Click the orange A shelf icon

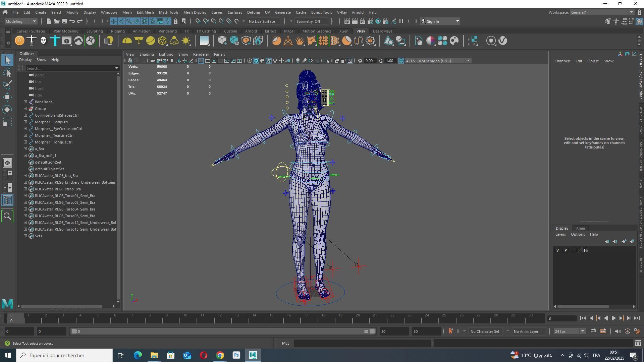pos(20,41)
